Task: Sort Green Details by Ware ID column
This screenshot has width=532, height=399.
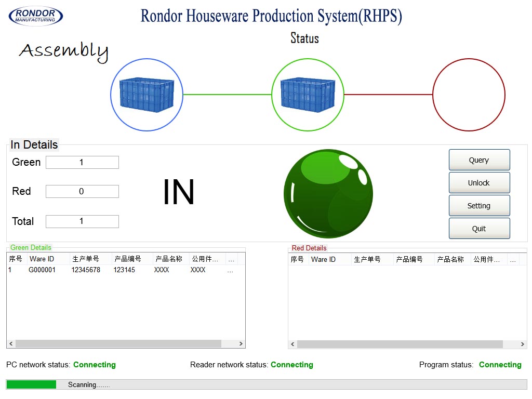Action: pos(42,259)
